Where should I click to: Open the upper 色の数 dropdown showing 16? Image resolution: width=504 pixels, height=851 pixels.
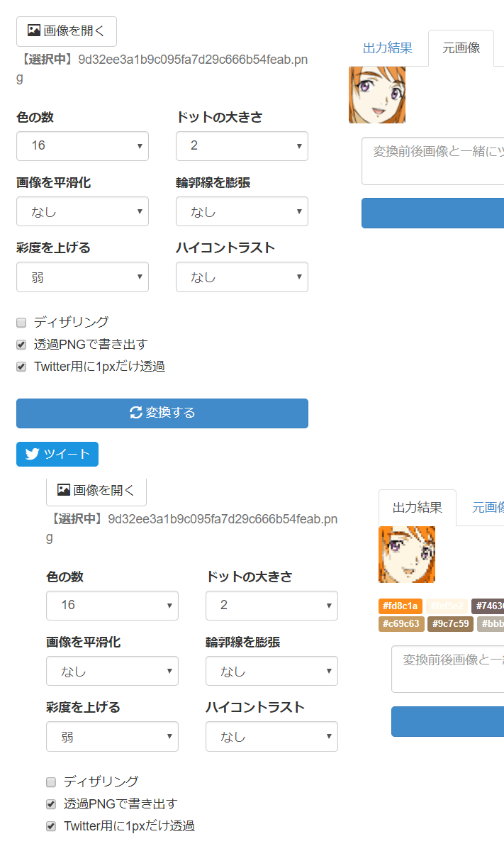82,146
